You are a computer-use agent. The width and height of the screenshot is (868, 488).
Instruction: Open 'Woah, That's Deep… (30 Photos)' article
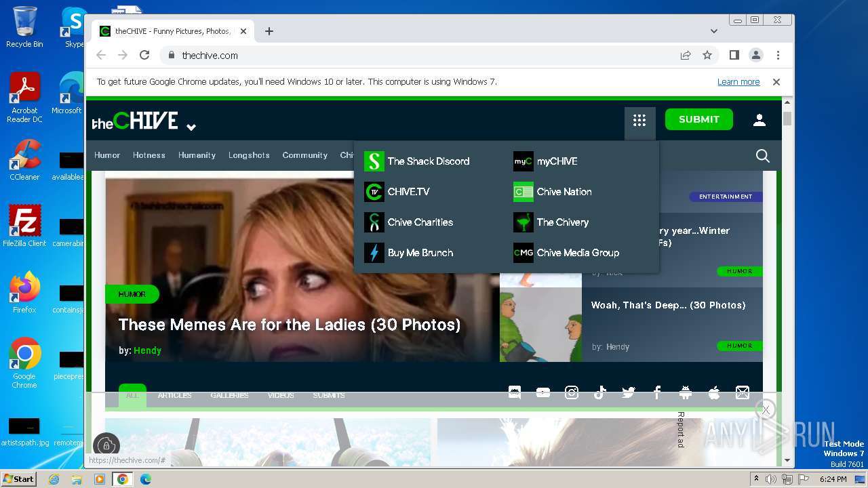coord(668,305)
